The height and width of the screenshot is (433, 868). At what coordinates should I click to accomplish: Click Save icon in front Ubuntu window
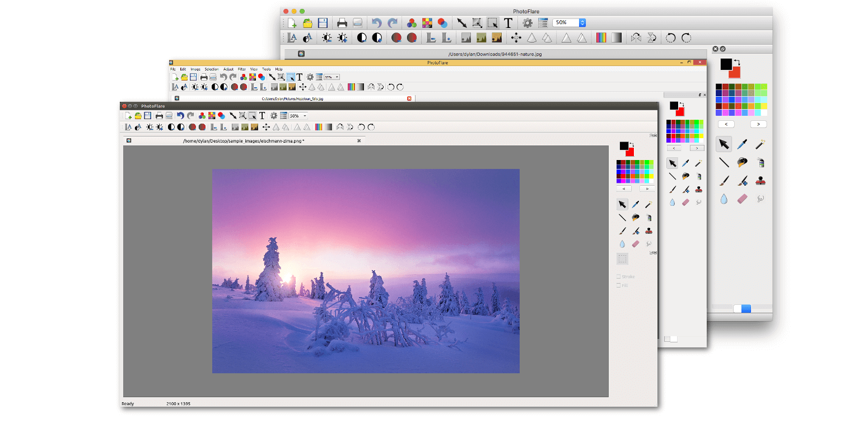pos(147,116)
